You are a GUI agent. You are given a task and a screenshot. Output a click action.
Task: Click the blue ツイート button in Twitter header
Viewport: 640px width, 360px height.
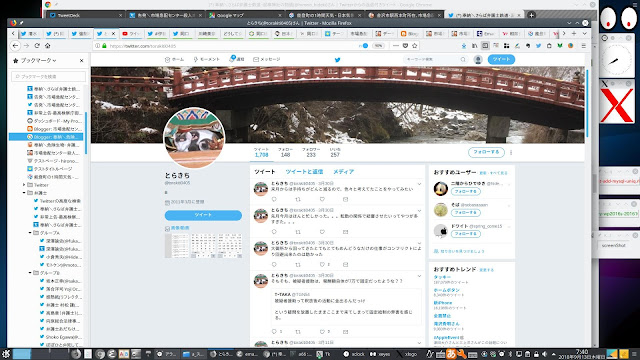click(x=501, y=60)
